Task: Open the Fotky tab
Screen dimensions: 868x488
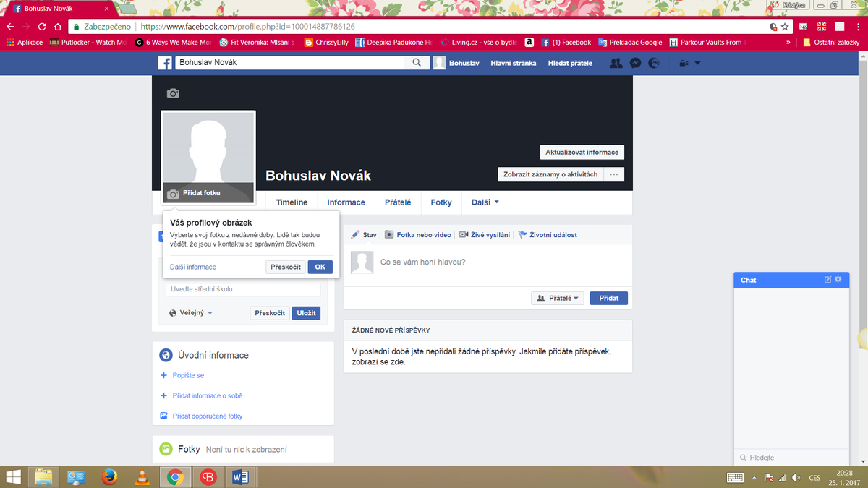Action: point(441,202)
